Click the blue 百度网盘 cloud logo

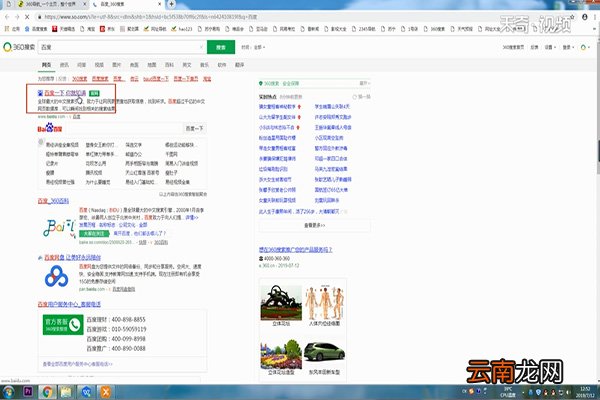click(56, 276)
